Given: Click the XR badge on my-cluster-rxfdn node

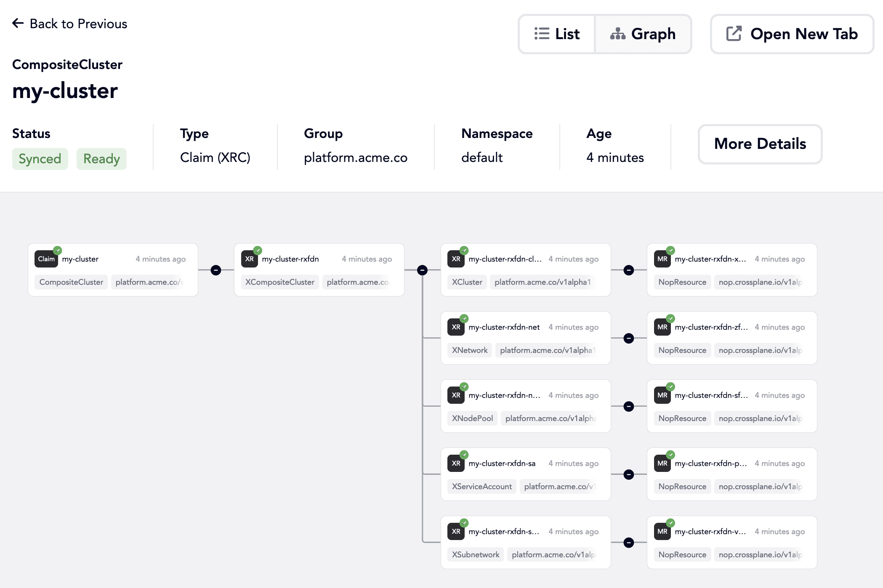Looking at the screenshot, I should 249,259.
